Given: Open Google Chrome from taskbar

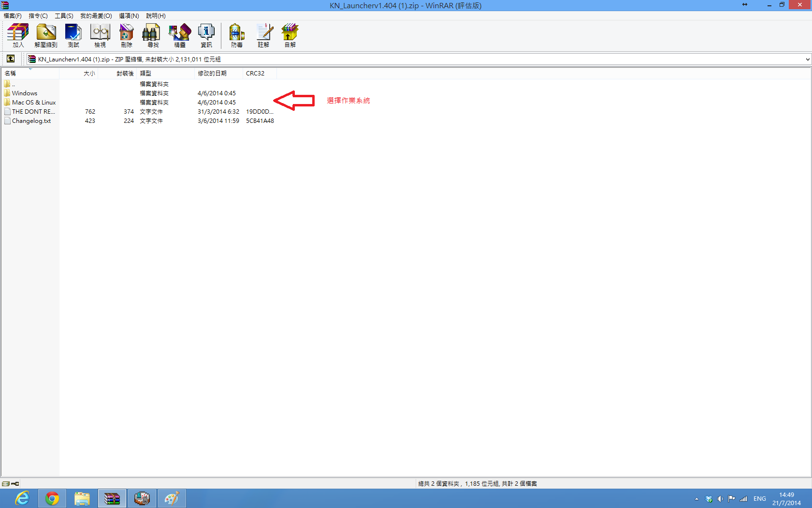Looking at the screenshot, I should 52,498.
